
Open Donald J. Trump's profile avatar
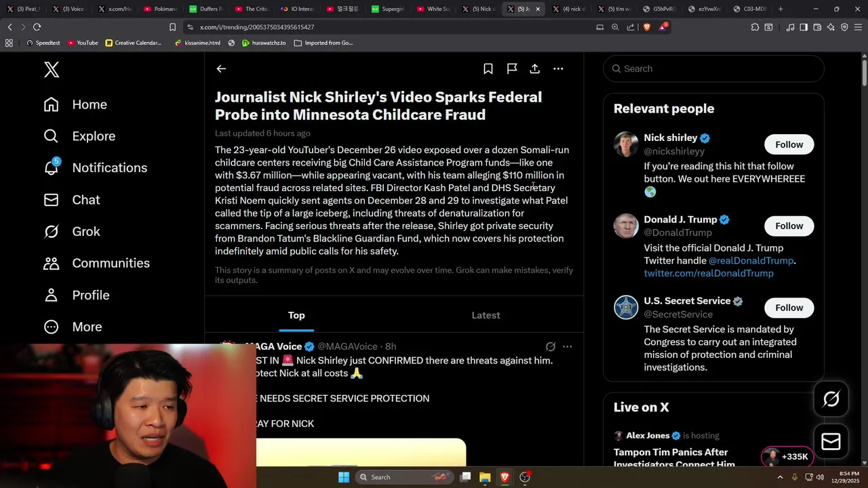(626, 226)
